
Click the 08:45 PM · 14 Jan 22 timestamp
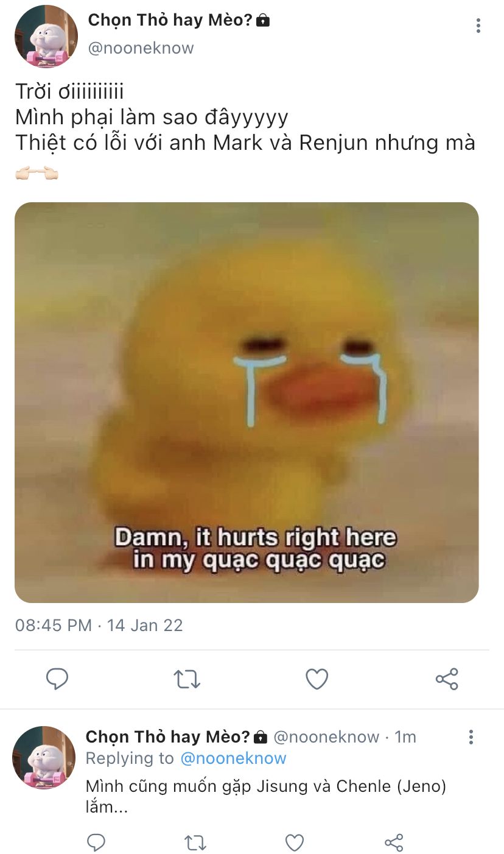click(x=99, y=626)
